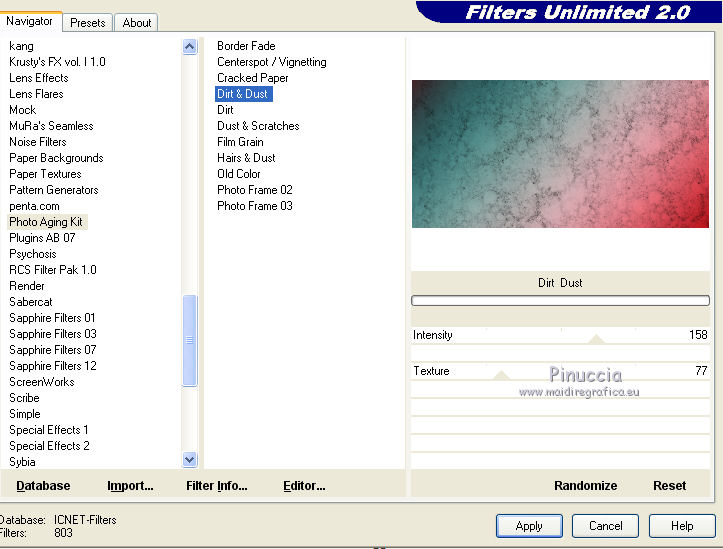Viewport: 723px width, 549px height.
Task: Select Krusty's FX vol. I 1.0 category
Action: tap(57, 62)
